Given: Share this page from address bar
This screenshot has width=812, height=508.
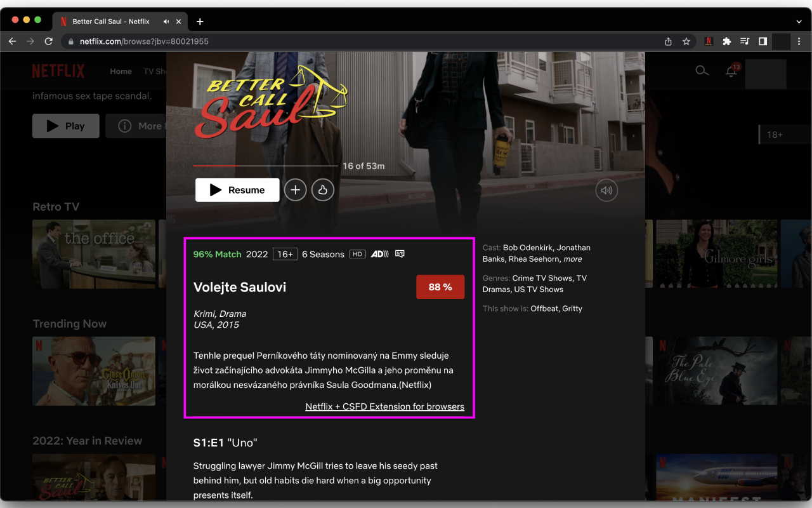Looking at the screenshot, I should [x=668, y=41].
